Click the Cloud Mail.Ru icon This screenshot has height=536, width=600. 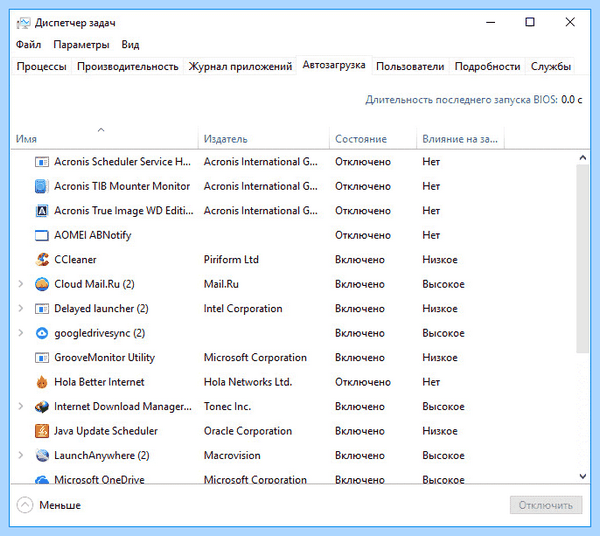42,284
